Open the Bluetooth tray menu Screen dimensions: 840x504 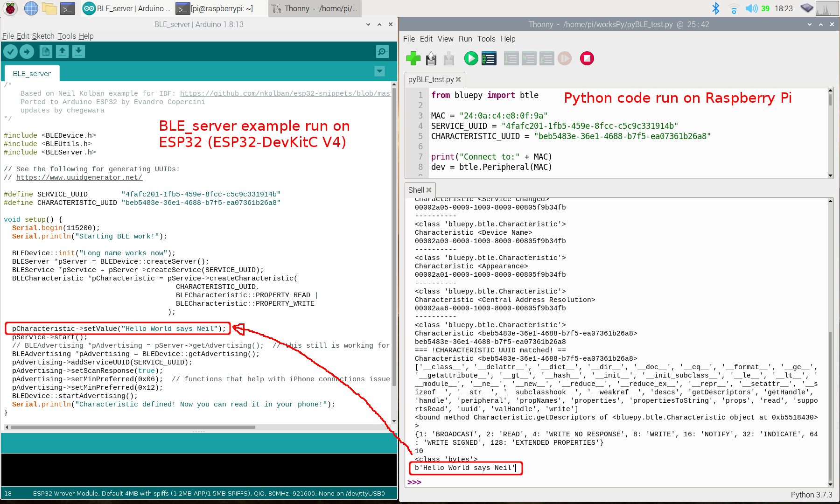point(715,8)
